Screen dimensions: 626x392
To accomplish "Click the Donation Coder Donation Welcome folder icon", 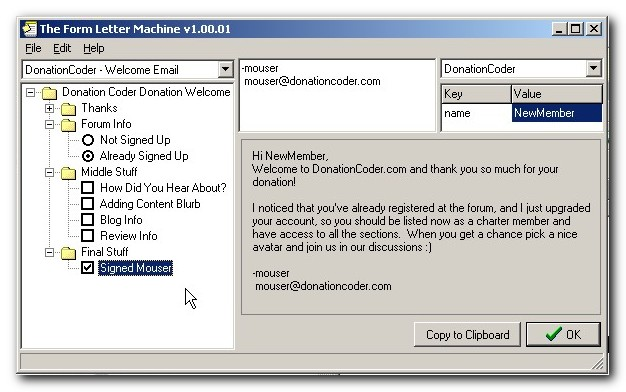I will 50,93.
